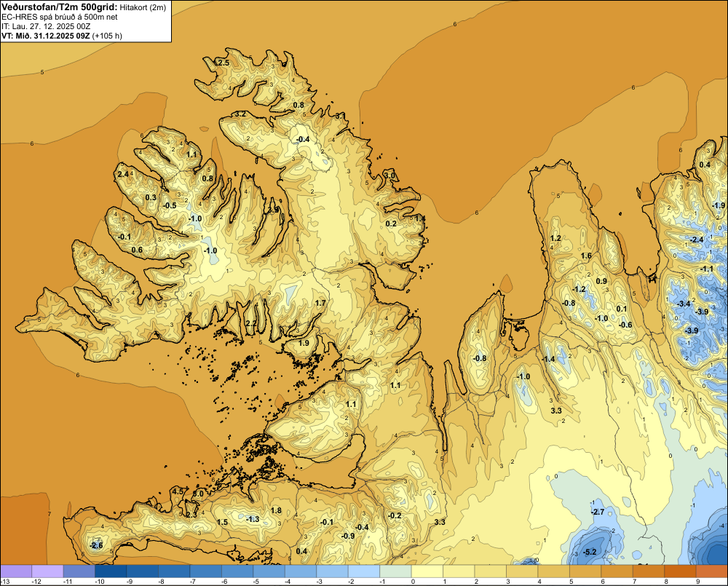Viewport: 728px width, 586px height.
Task: Click the 1.6 temperature value
Action: click(x=586, y=256)
